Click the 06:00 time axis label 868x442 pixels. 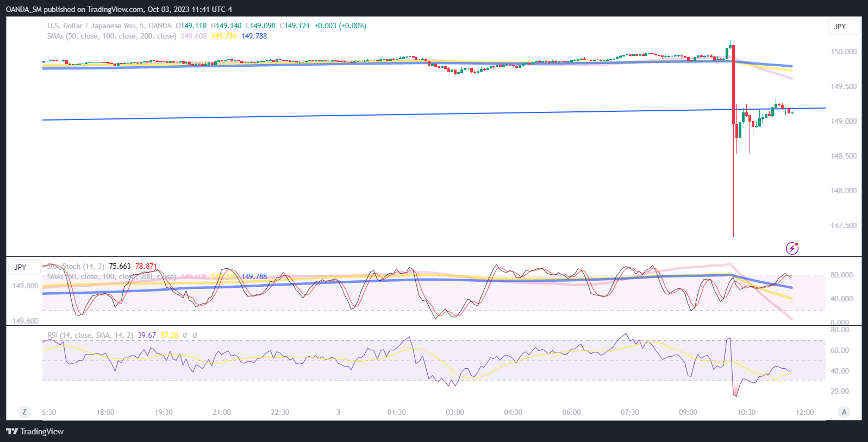click(571, 412)
